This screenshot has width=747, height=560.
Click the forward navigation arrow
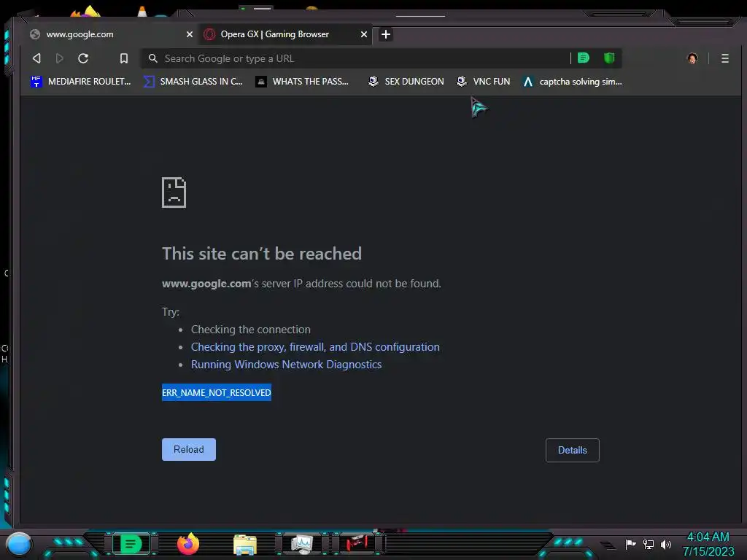[x=60, y=58]
